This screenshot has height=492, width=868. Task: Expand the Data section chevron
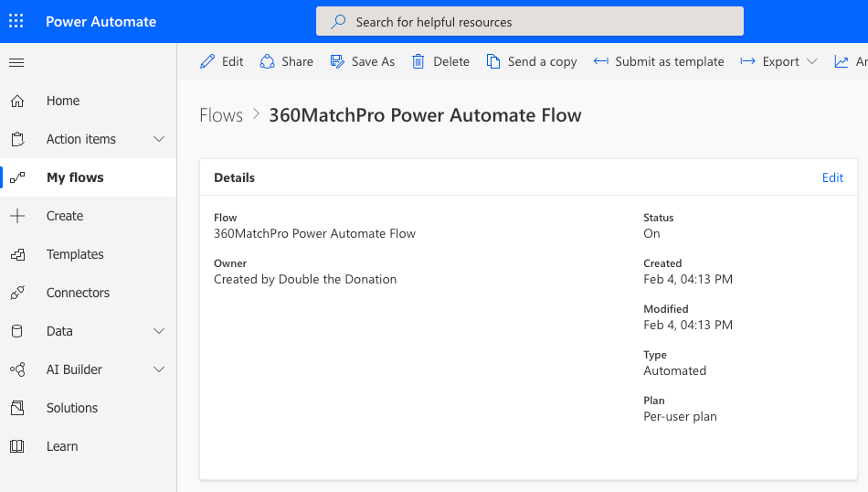[159, 331]
